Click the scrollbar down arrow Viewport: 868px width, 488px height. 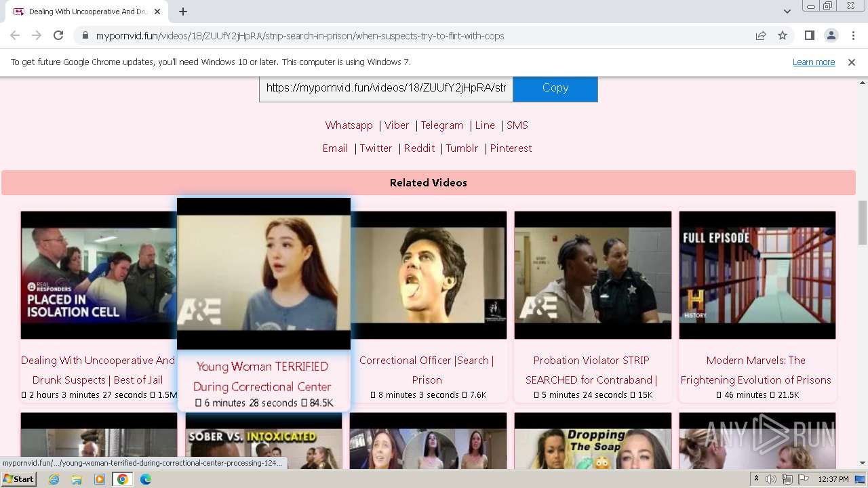[x=863, y=464]
